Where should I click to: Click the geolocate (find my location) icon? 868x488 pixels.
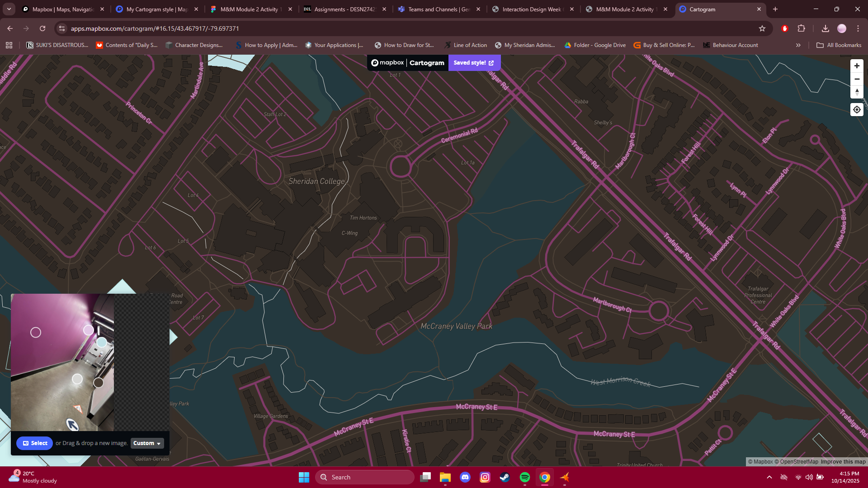click(x=857, y=109)
